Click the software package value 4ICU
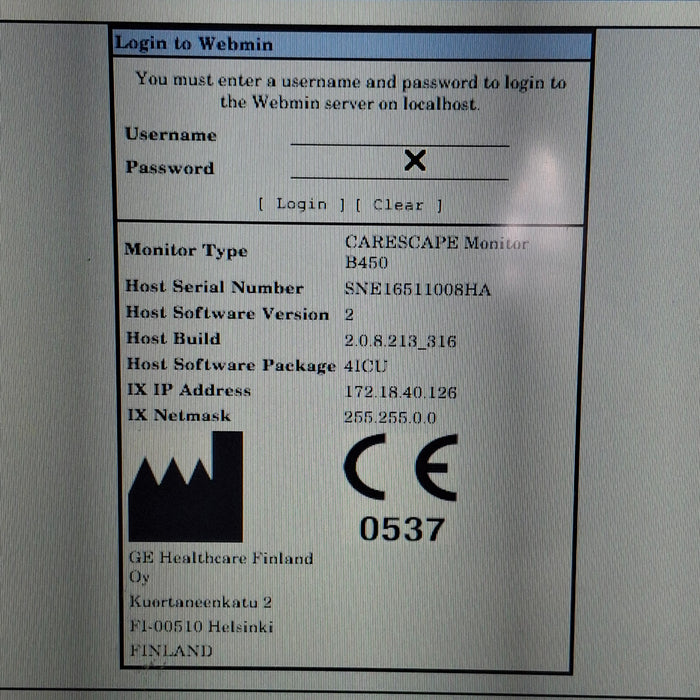 pyautogui.click(x=365, y=367)
